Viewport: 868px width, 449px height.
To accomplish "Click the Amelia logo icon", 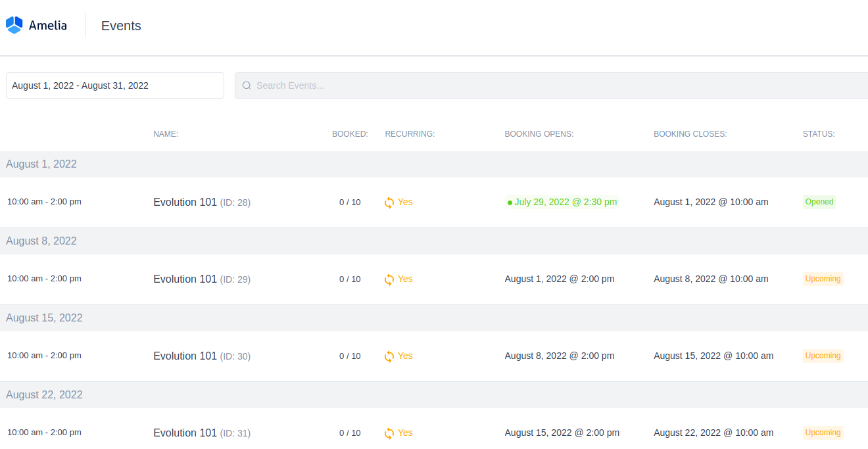I will pyautogui.click(x=14, y=25).
